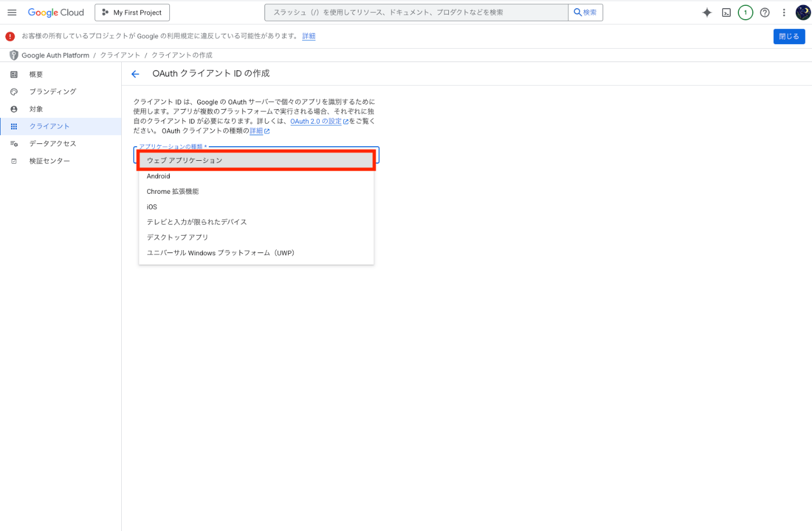
Task: Go back using the left arrow icon
Action: pos(135,74)
